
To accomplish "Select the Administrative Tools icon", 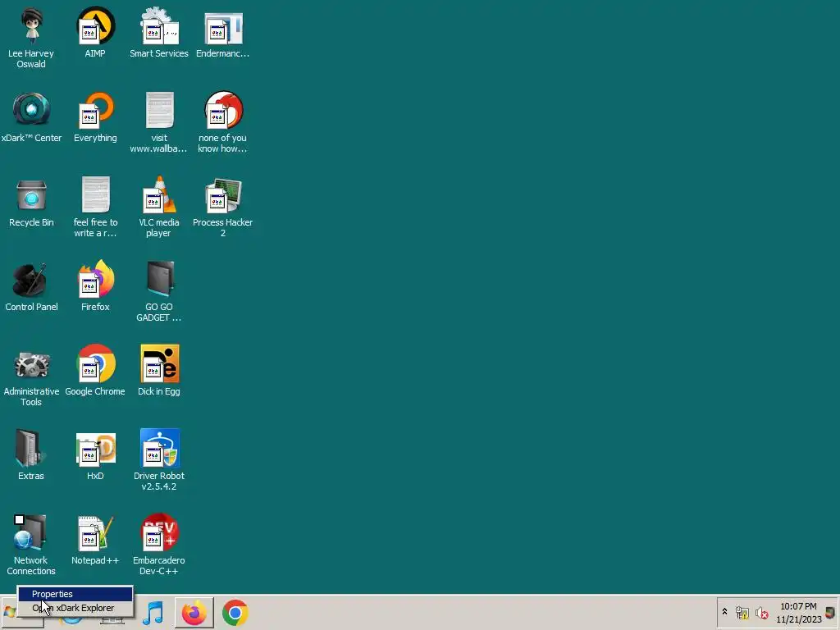I will tap(31, 376).
